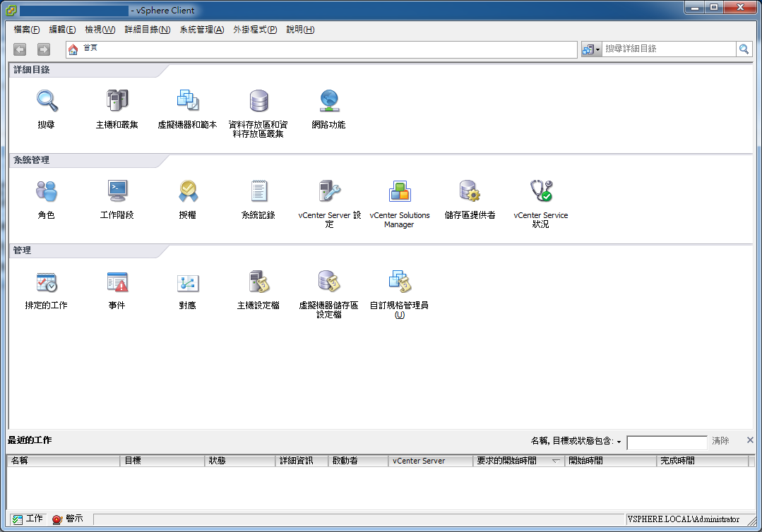Open vCenter Solutions Manager
Image resolution: width=762 pixels, height=532 pixels.
[x=400, y=192]
